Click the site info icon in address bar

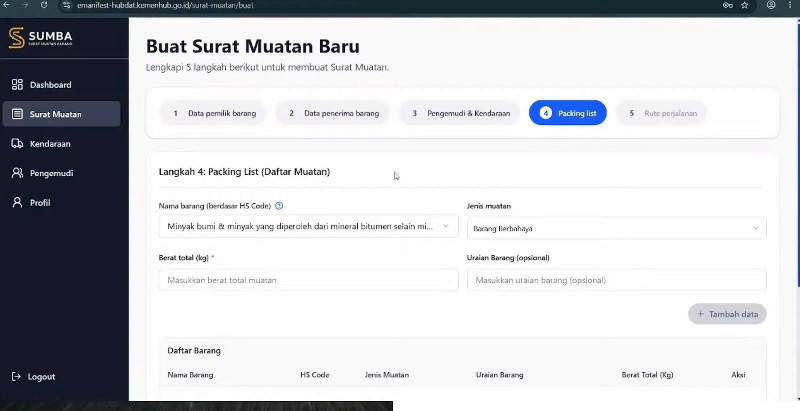[66, 5]
